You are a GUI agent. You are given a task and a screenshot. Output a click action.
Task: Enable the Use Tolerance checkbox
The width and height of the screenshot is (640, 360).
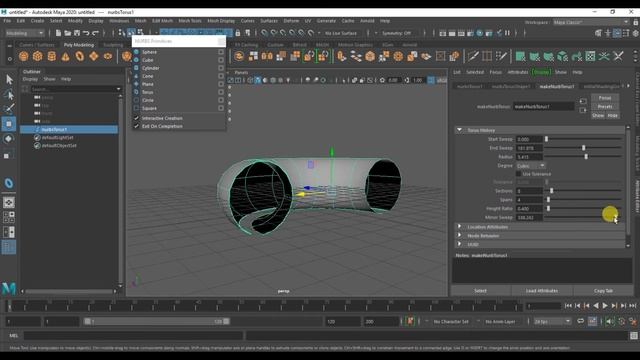pos(518,174)
